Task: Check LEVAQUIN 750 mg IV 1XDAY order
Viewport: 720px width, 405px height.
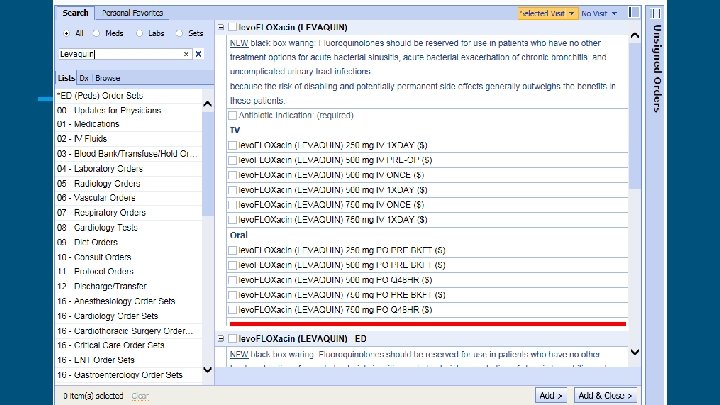Action: 233,219
